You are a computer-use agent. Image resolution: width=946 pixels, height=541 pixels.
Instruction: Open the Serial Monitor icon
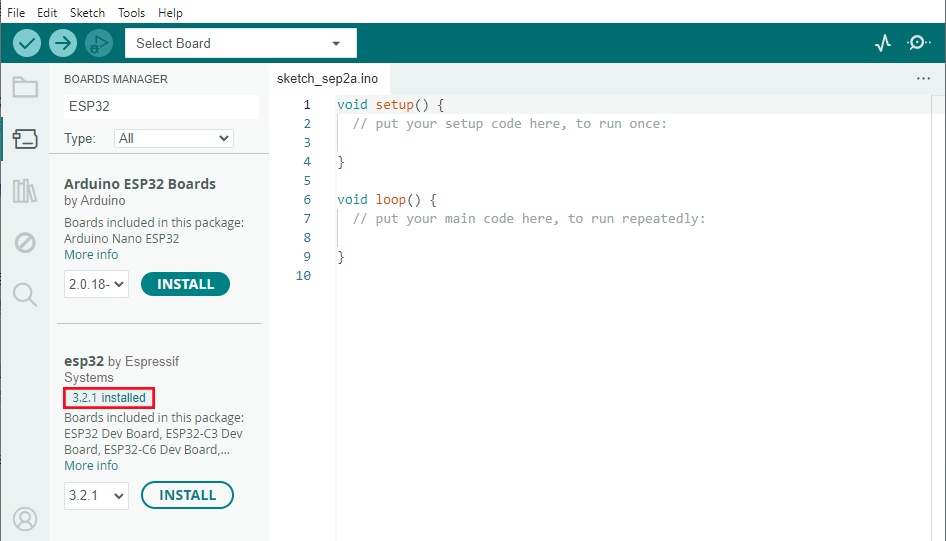(918, 43)
